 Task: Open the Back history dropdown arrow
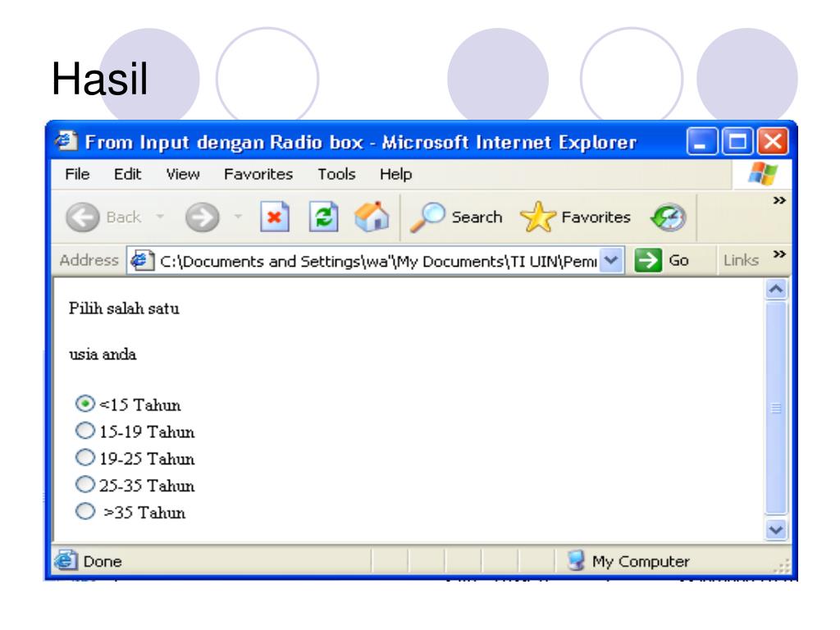click(160, 217)
